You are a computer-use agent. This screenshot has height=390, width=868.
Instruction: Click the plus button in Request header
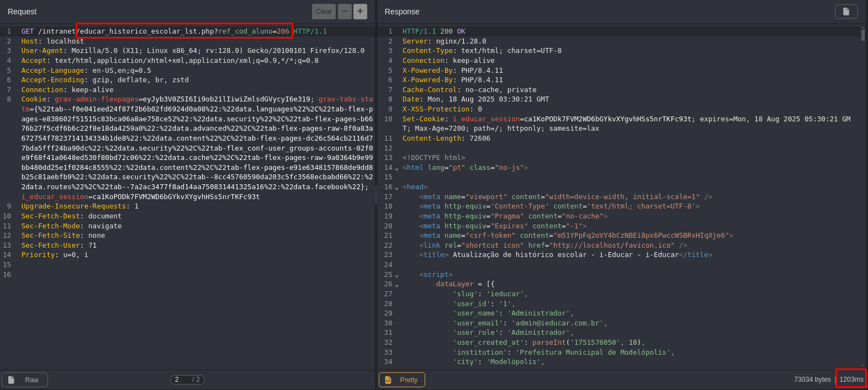[360, 12]
